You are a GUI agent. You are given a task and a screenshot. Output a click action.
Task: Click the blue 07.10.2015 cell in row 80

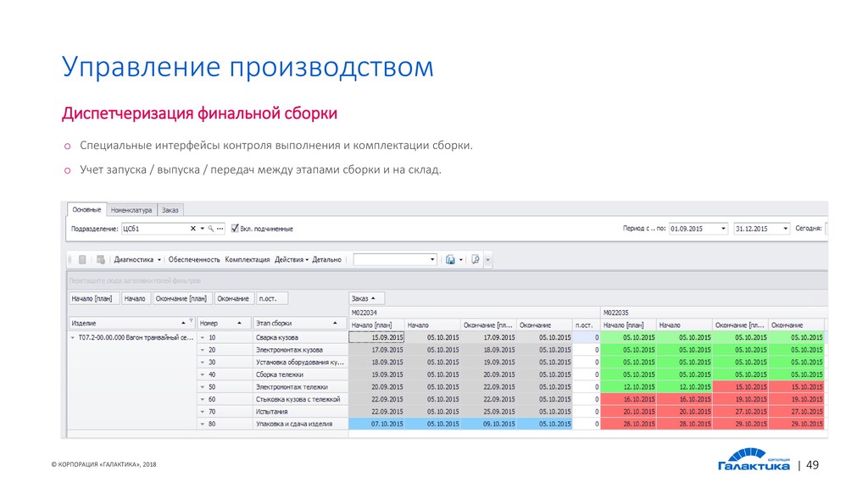pyautogui.click(x=377, y=424)
